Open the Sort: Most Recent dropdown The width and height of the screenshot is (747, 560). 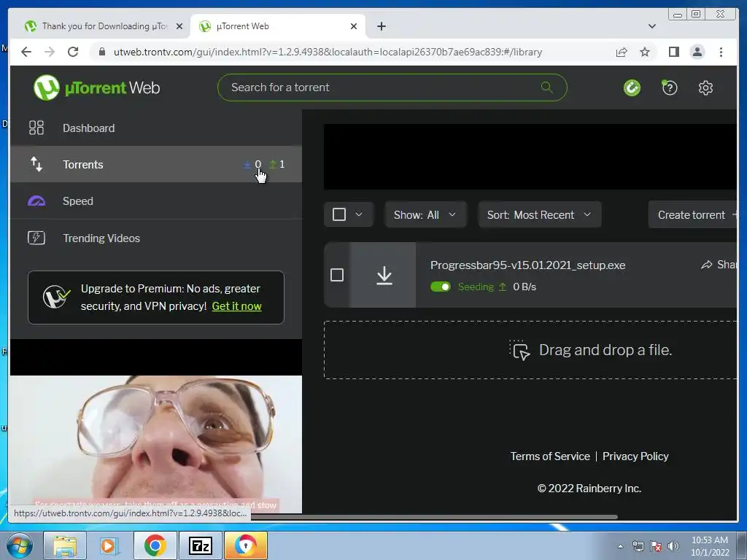tap(539, 215)
